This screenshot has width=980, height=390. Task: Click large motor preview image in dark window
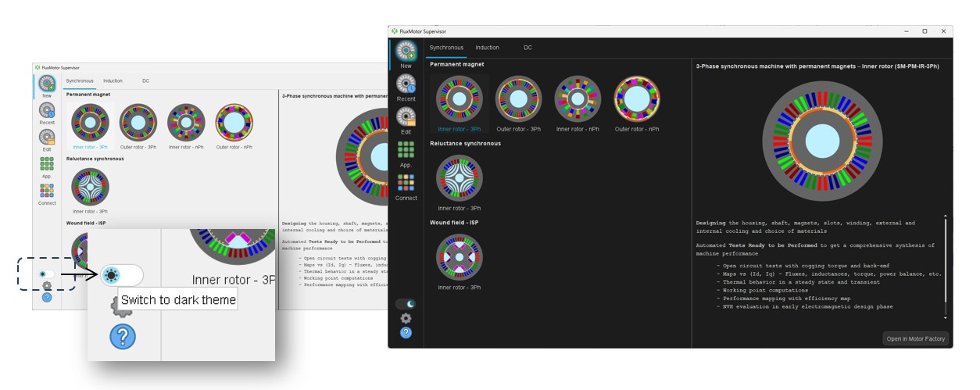pos(821,142)
